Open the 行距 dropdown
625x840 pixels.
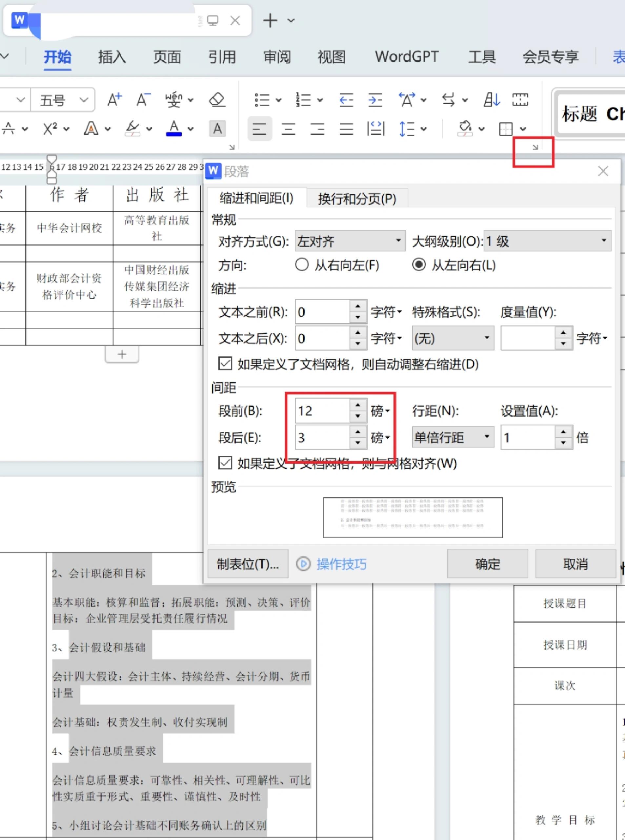[x=453, y=437]
